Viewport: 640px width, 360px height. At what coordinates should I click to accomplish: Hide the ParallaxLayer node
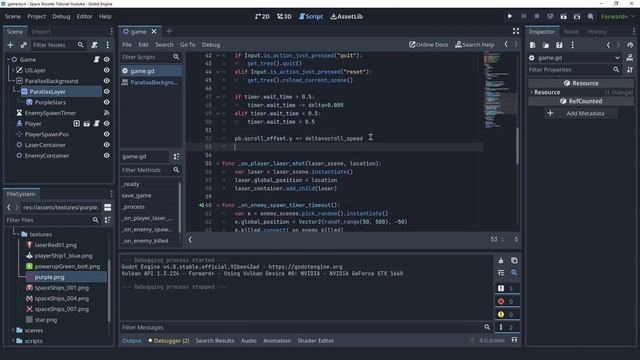(x=107, y=91)
